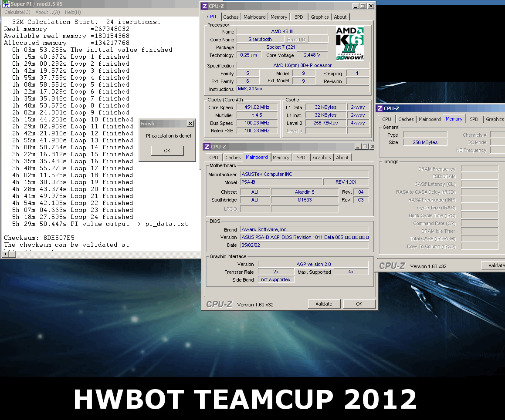
Task: Open Graphics tab in right CPU-Z Memory window
Action: pyautogui.click(x=495, y=119)
